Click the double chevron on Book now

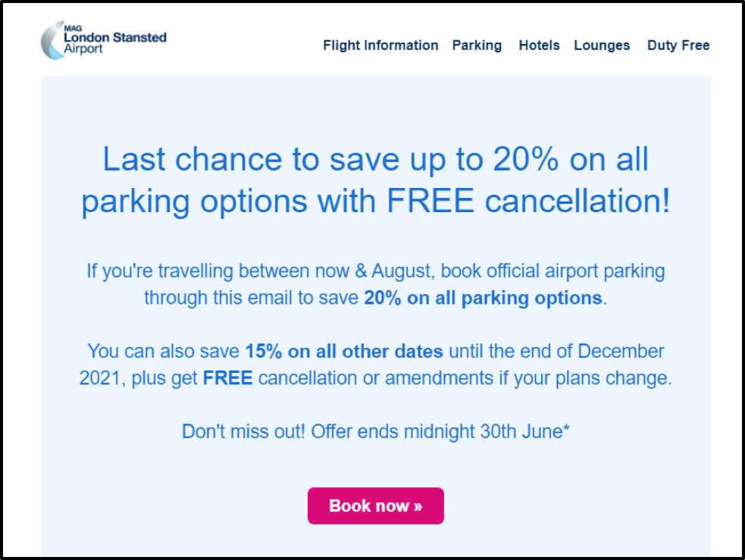418,506
